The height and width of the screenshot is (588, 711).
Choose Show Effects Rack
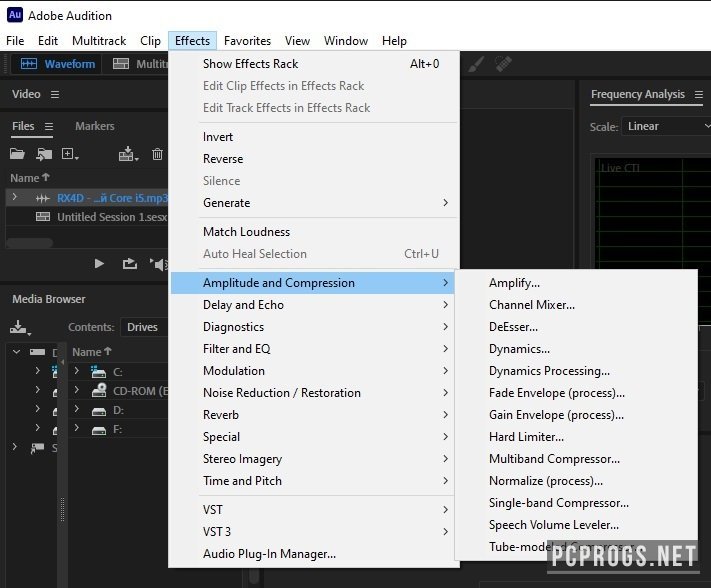pyautogui.click(x=315, y=64)
